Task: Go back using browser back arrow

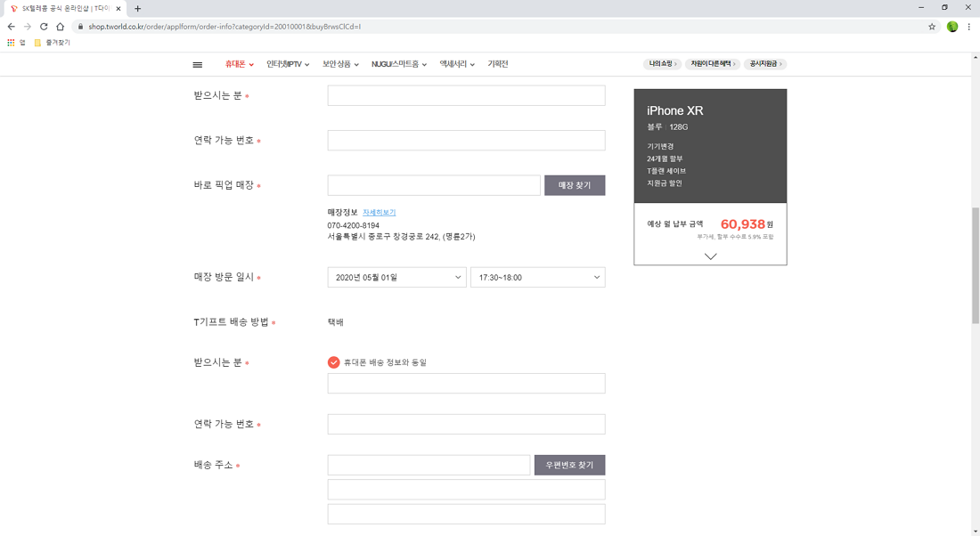Action: pos(12,26)
